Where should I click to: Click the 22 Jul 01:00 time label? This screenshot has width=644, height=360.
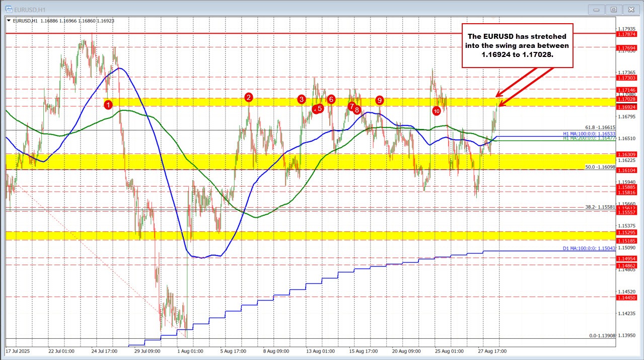pyautogui.click(x=61, y=350)
